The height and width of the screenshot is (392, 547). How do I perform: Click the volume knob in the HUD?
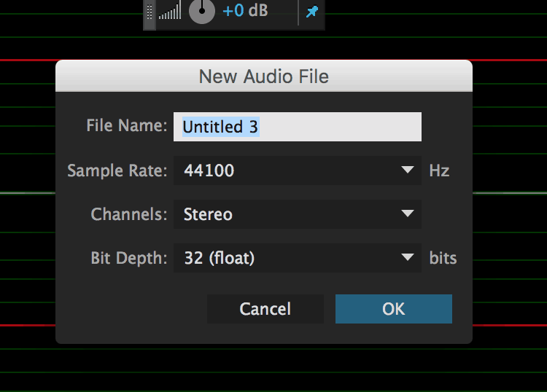click(x=201, y=11)
